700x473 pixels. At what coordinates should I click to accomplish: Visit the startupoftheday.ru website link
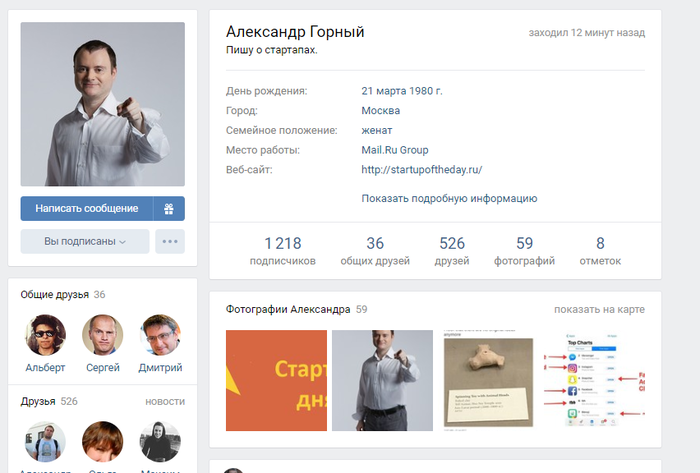421,170
